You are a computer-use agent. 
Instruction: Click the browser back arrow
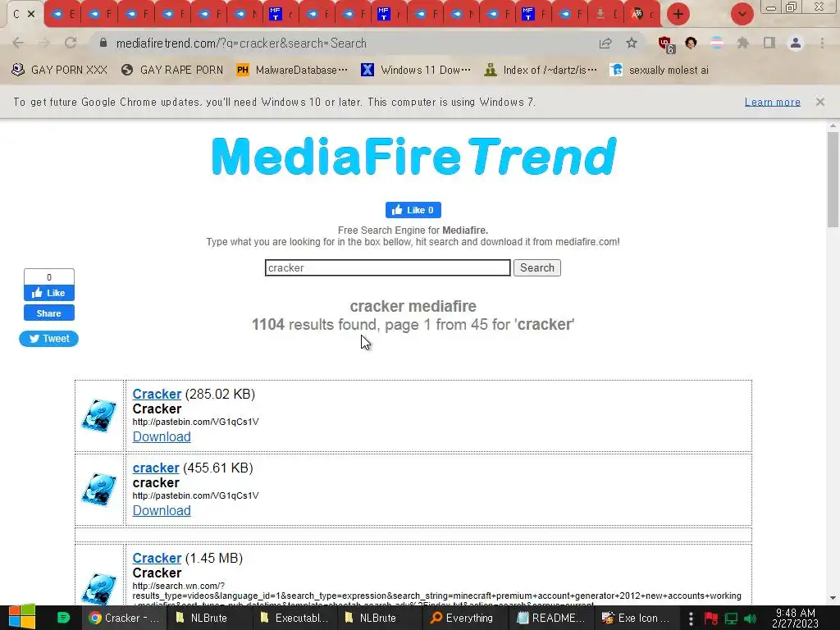tap(18, 43)
